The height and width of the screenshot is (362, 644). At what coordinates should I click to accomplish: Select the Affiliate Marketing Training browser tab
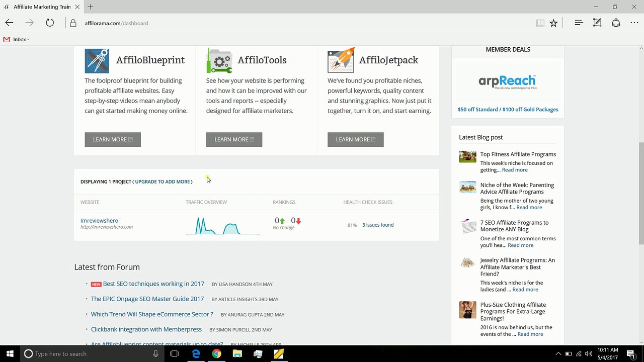[x=41, y=7]
